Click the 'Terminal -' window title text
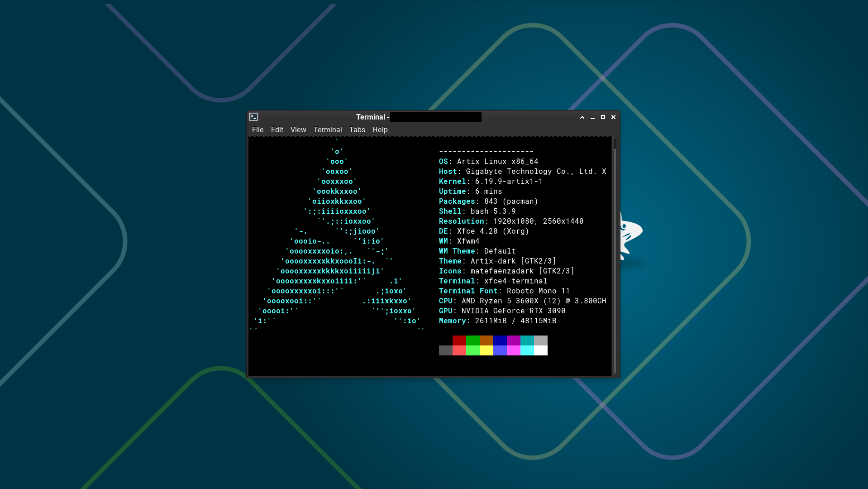868x489 pixels. tap(372, 117)
